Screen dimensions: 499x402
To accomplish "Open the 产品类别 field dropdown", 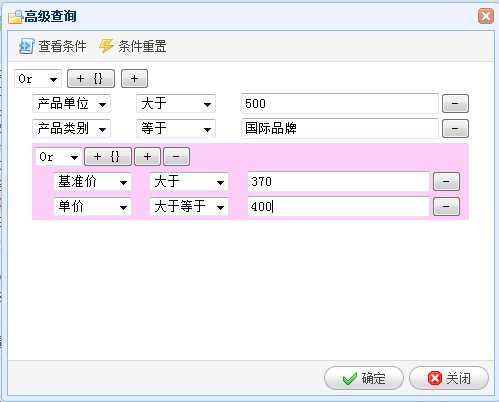I will (x=72, y=129).
